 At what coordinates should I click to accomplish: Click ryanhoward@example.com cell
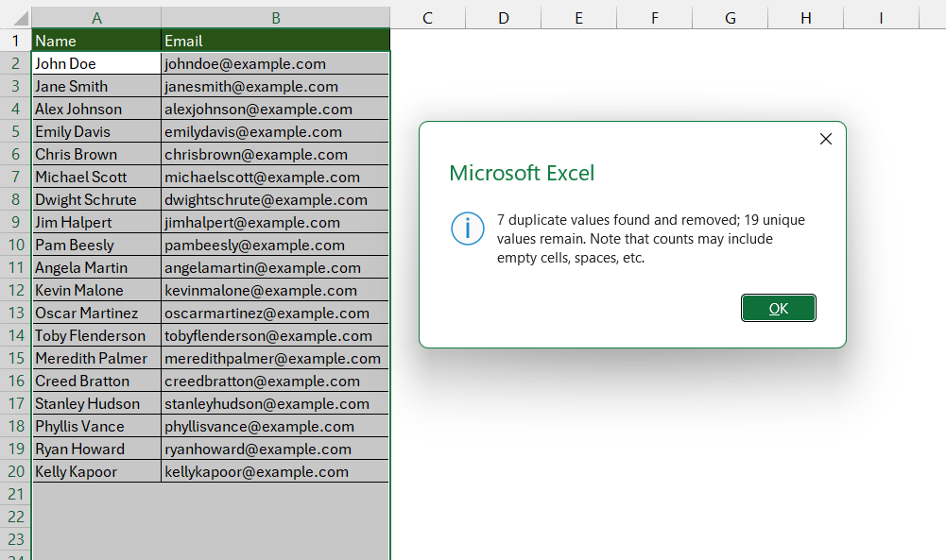coord(276,450)
